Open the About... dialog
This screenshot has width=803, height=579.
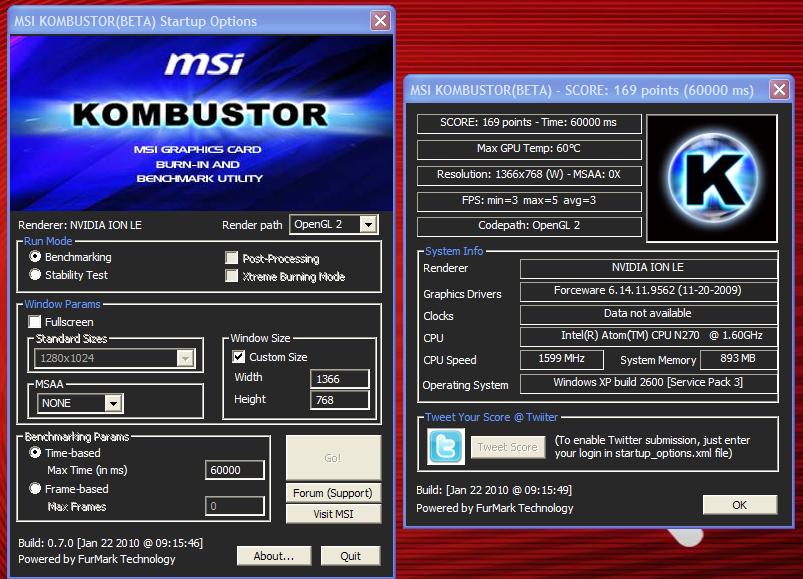[274, 556]
